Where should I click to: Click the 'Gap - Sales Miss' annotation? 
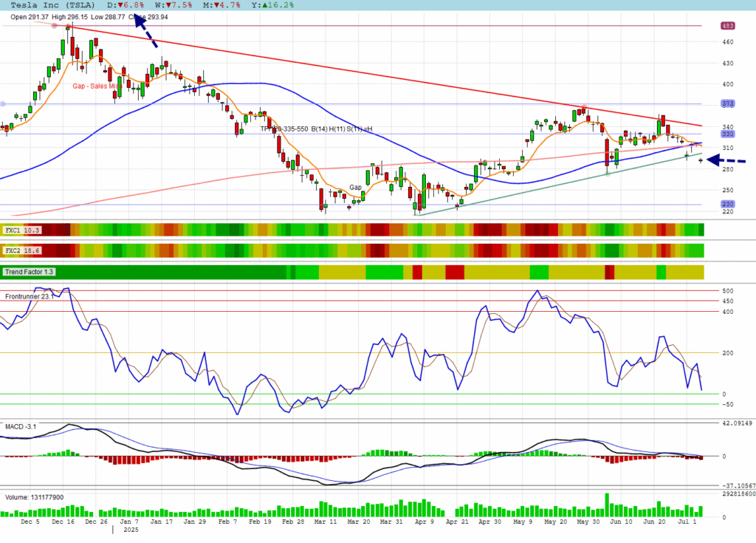(97, 86)
